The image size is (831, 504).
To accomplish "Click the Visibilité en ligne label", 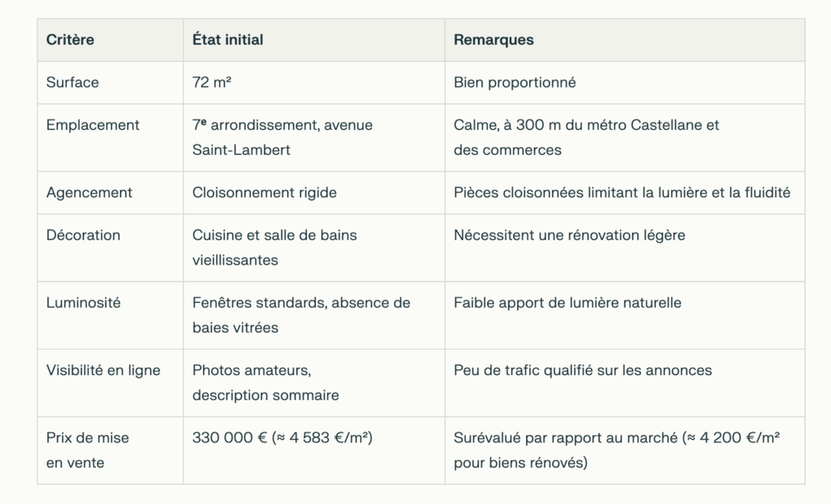I will (103, 370).
